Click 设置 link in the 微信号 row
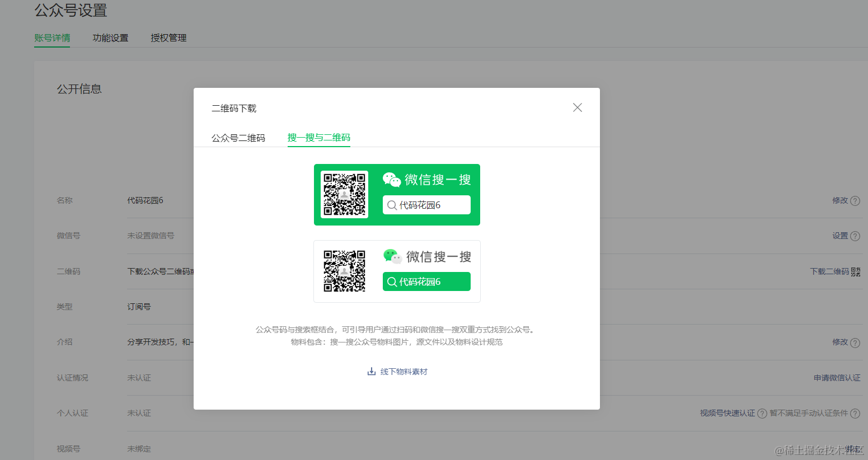 (x=840, y=236)
